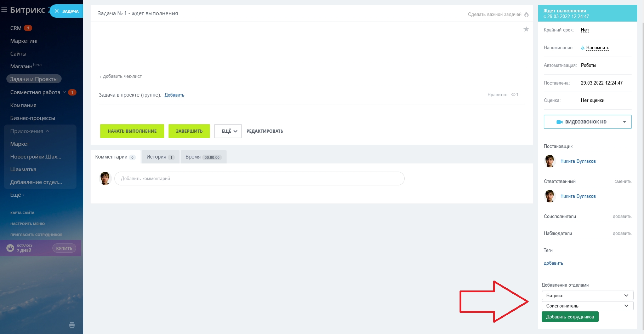This screenshot has height=334, width=644.
Task: Close the task slider with the X icon
Action: [57, 11]
